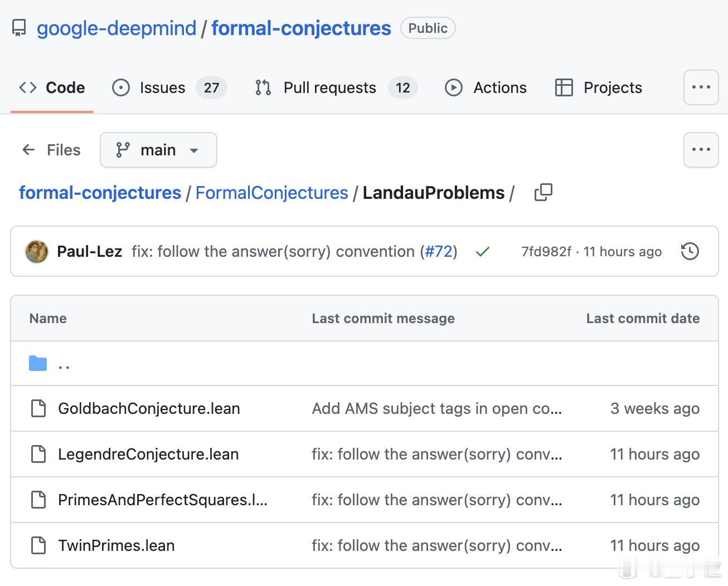The width and height of the screenshot is (728, 586).
Task: Click the Pull requests count badge 12
Action: (402, 87)
